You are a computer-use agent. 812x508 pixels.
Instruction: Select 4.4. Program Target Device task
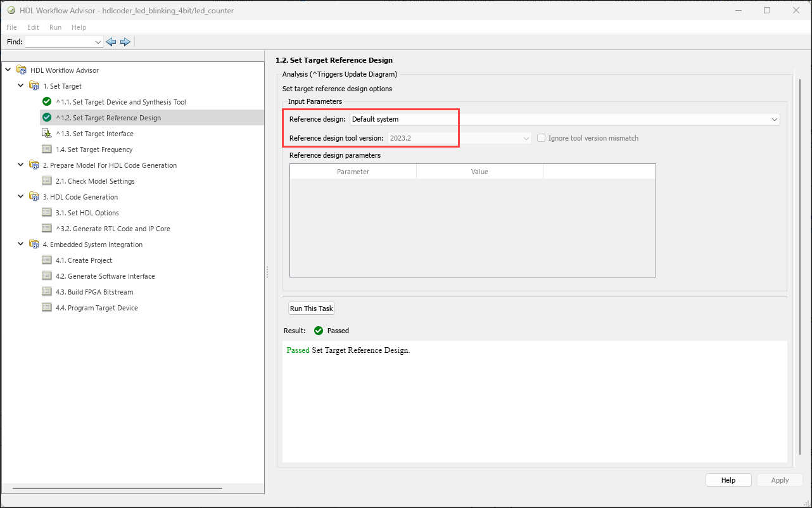tap(96, 308)
